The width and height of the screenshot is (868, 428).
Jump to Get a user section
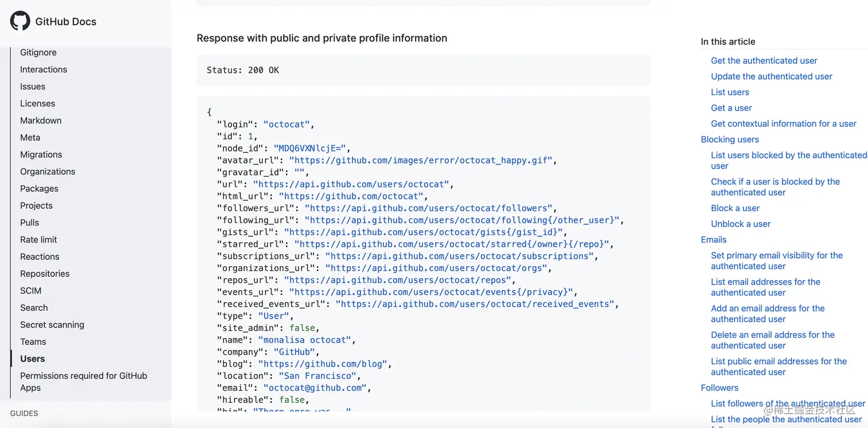point(731,108)
